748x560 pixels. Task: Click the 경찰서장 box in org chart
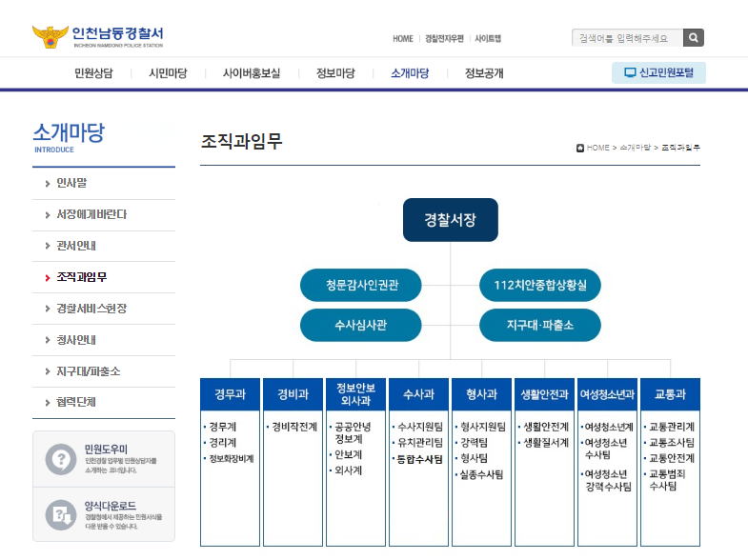tap(451, 220)
